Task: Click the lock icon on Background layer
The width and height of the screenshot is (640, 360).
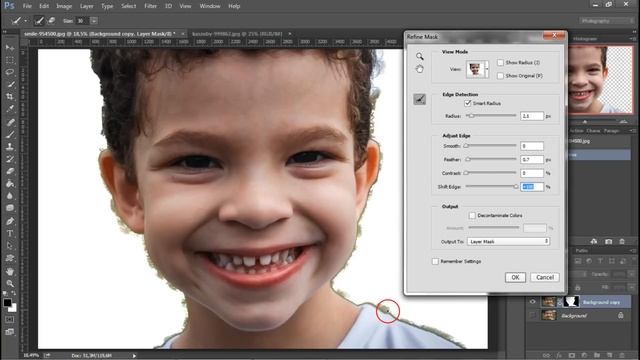Action: point(620,316)
